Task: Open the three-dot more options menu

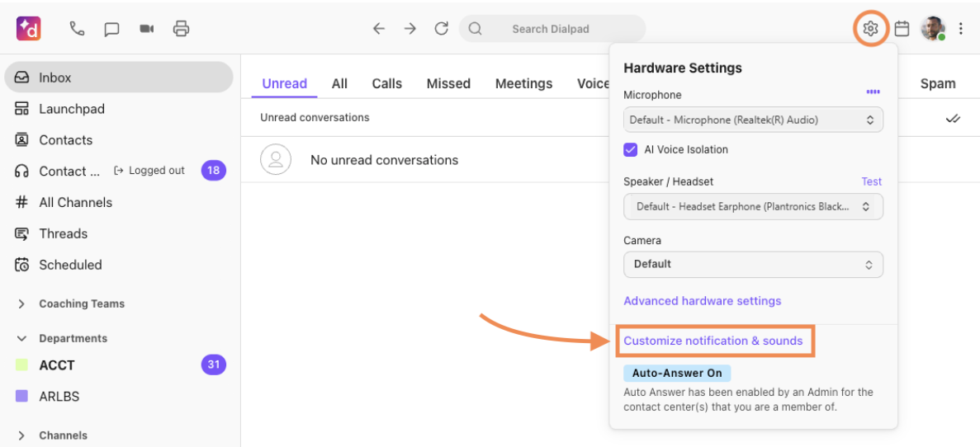Action: (961, 29)
